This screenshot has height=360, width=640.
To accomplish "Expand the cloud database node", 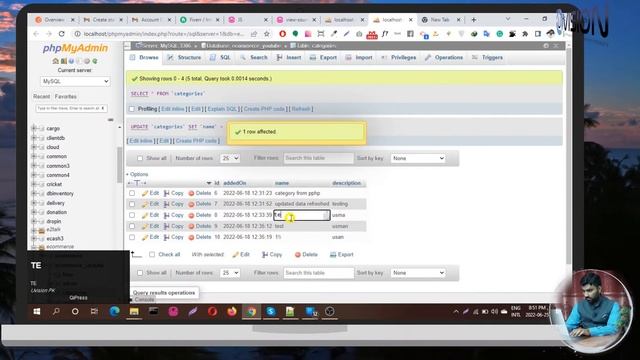I will (34, 147).
